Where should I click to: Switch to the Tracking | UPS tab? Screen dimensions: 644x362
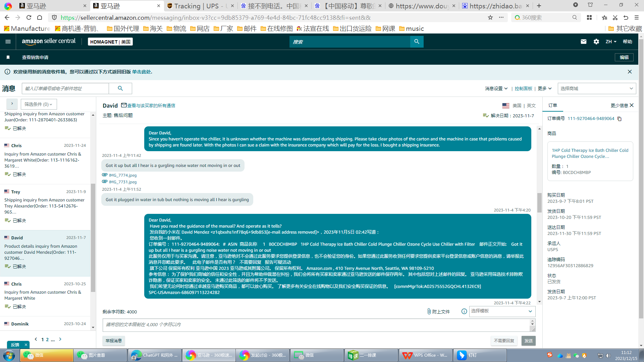201,6
